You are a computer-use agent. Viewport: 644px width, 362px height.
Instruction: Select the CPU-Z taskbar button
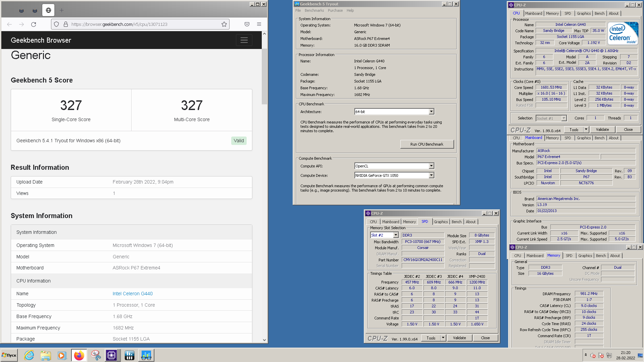tap(112, 355)
